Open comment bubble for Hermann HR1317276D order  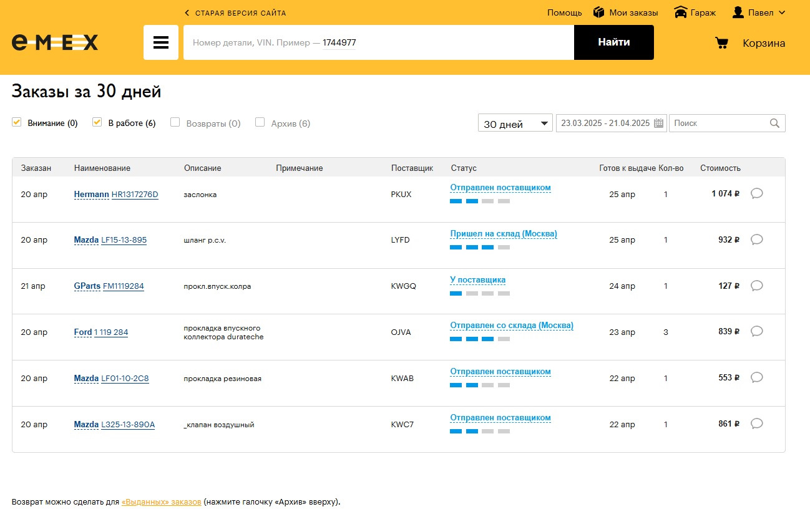tap(757, 193)
